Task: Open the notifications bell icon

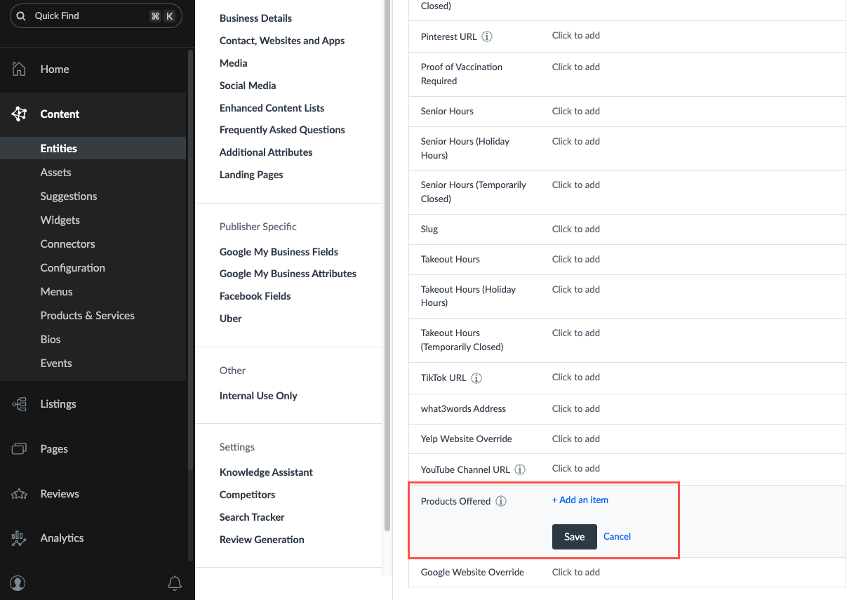Action: click(x=175, y=583)
